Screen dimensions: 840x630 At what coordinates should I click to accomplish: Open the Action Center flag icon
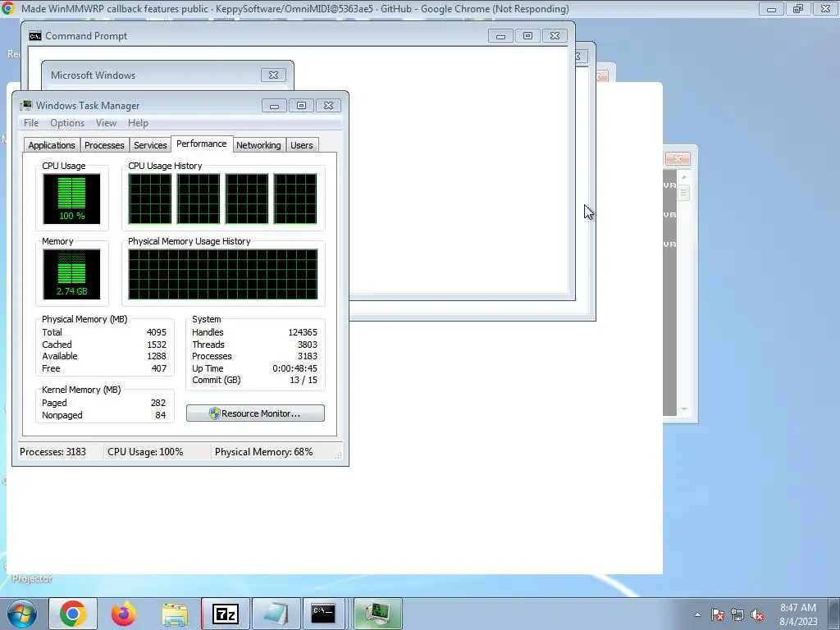tap(718, 615)
